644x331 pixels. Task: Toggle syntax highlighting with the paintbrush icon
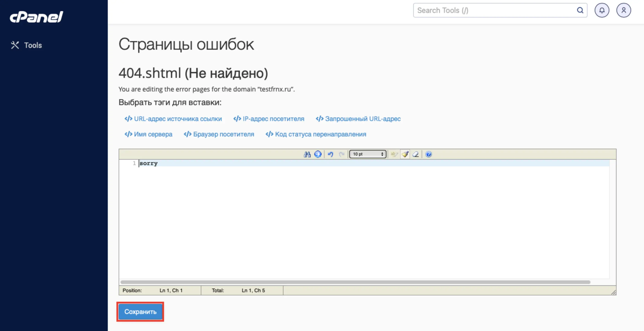pos(405,154)
